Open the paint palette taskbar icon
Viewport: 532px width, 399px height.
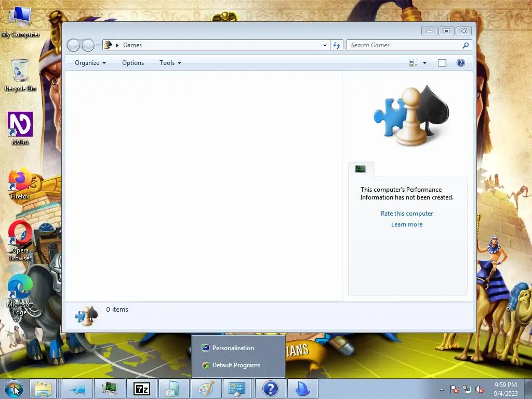pos(206,389)
